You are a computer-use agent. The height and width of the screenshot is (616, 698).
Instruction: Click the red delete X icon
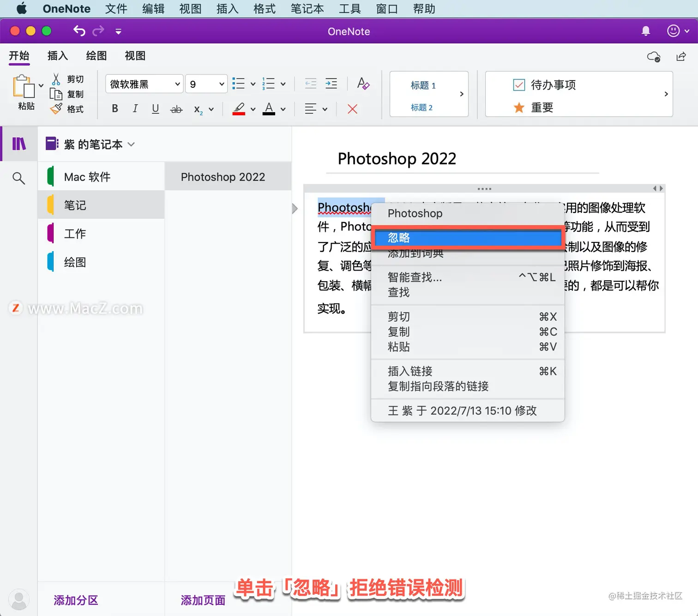click(352, 109)
